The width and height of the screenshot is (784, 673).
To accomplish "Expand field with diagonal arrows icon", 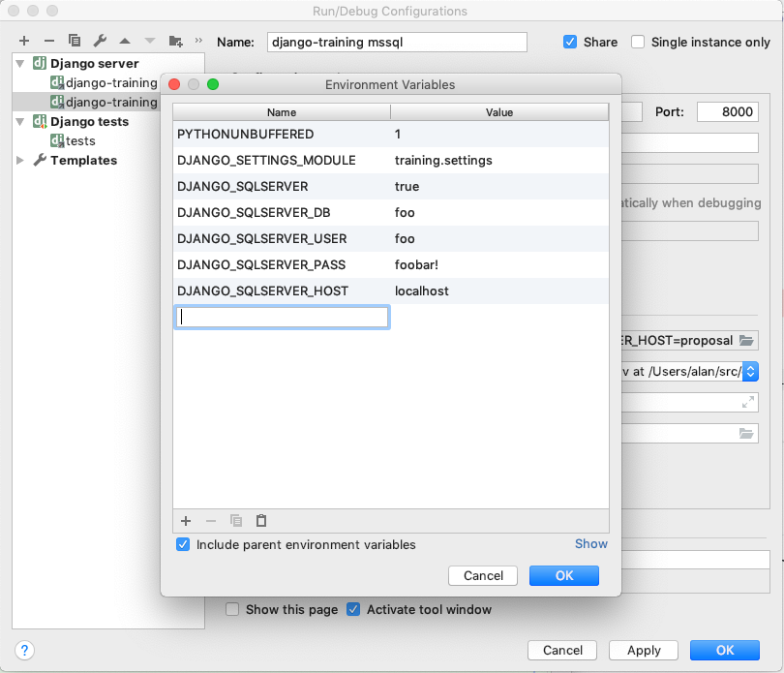I will coord(748,402).
